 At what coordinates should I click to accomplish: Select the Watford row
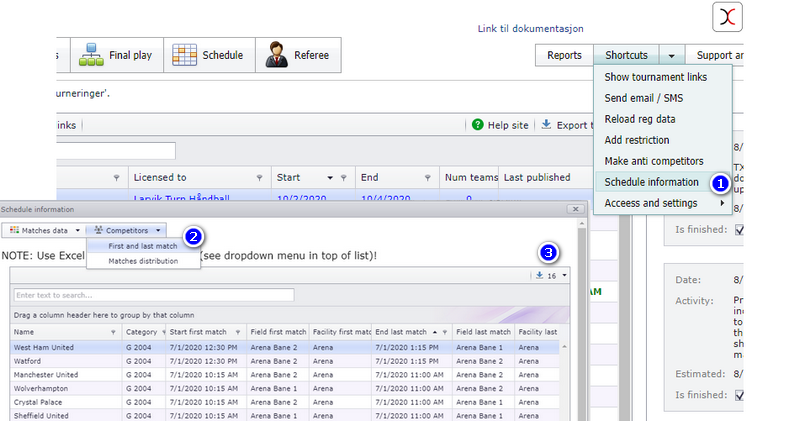click(x=285, y=361)
